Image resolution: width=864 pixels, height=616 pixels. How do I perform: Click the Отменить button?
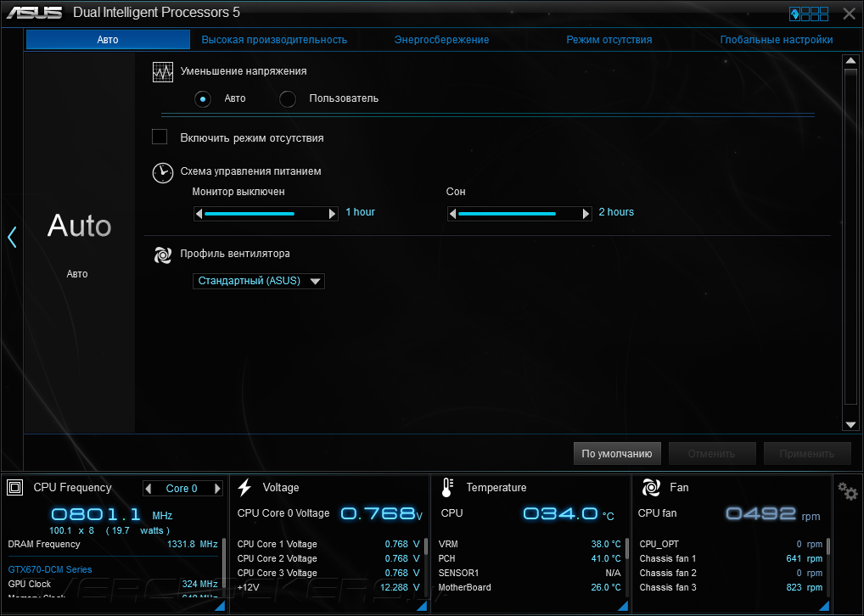711,453
